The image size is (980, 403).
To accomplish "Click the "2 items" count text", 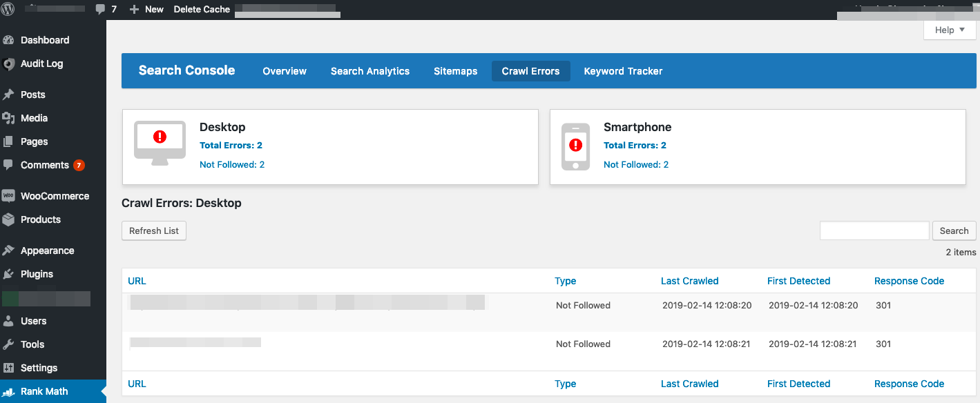I will point(961,252).
